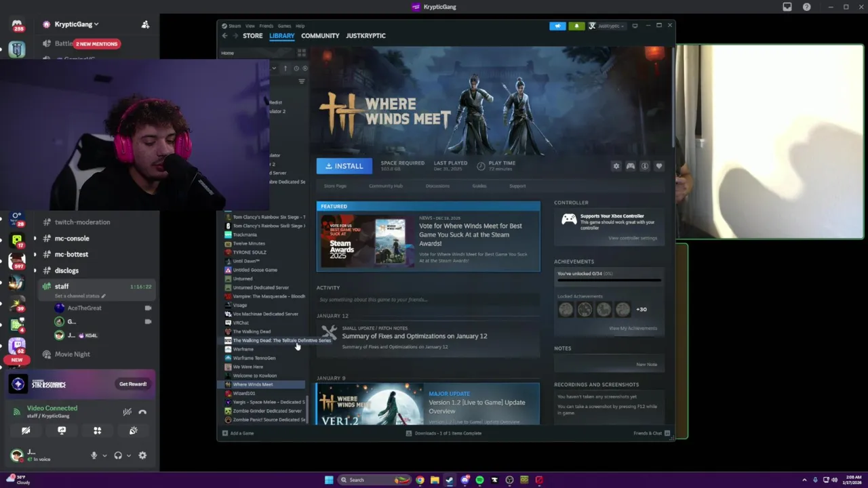Open the library filter options icon

pos(302,81)
